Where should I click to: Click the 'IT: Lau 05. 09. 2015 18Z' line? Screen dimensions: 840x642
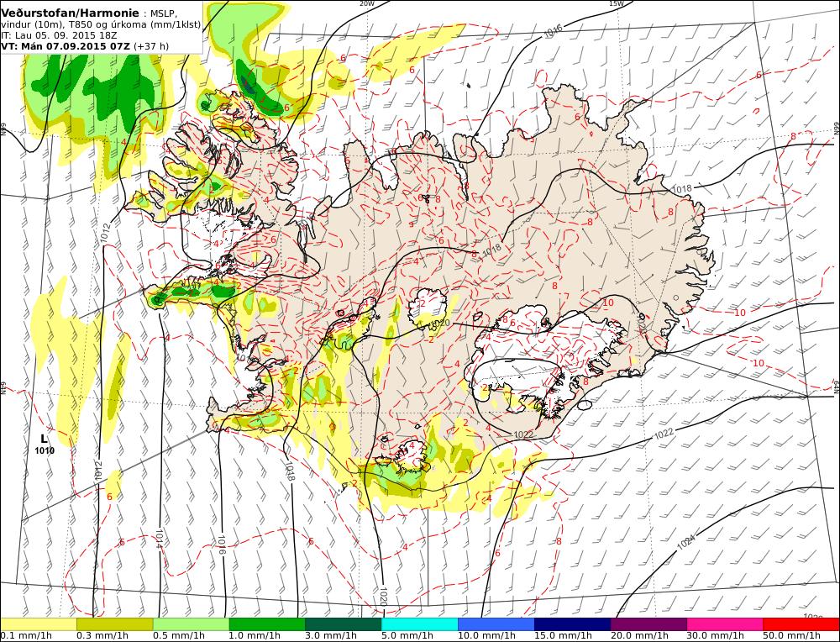coord(60,35)
